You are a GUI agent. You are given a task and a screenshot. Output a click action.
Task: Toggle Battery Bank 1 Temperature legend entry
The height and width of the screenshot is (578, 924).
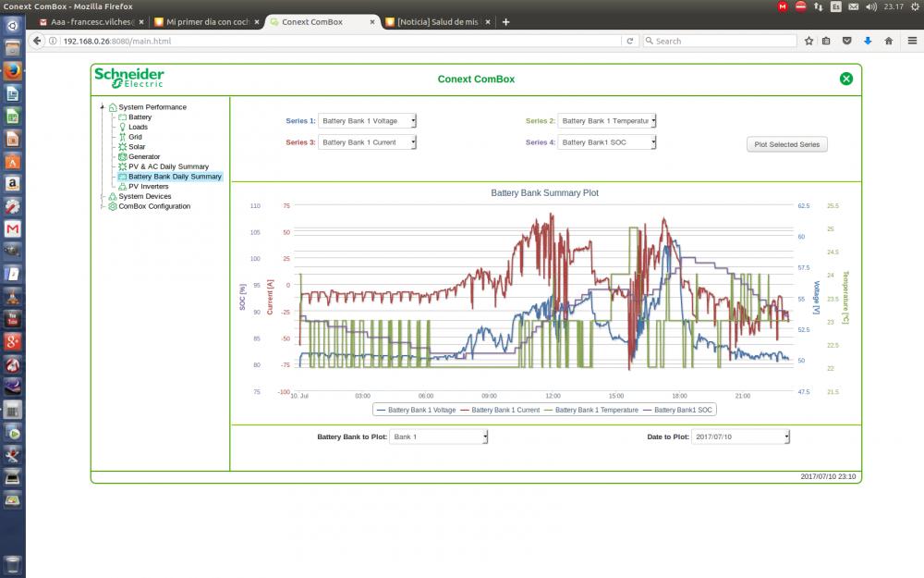pyautogui.click(x=591, y=410)
